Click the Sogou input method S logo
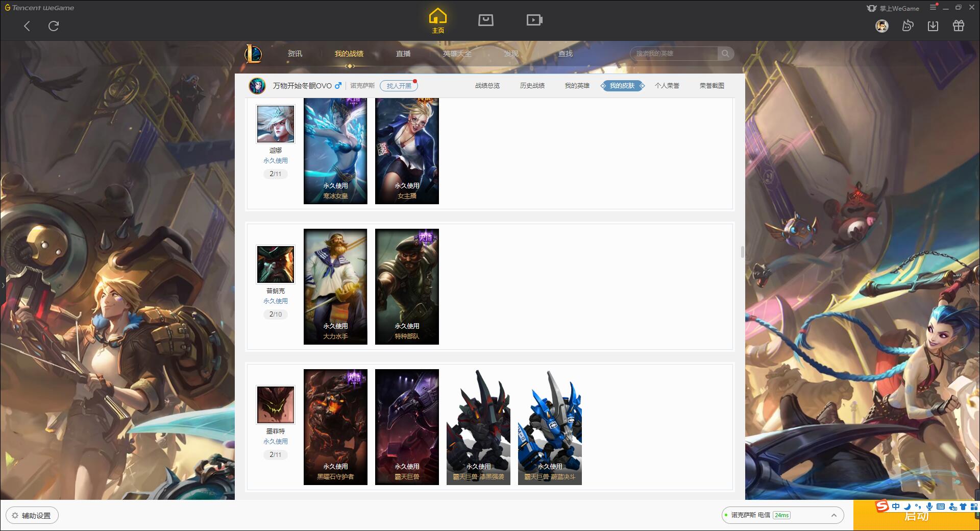 click(883, 506)
